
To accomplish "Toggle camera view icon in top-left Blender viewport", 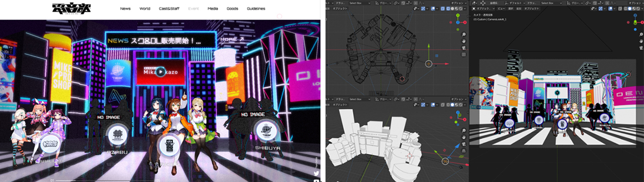I will click(464, 48).
